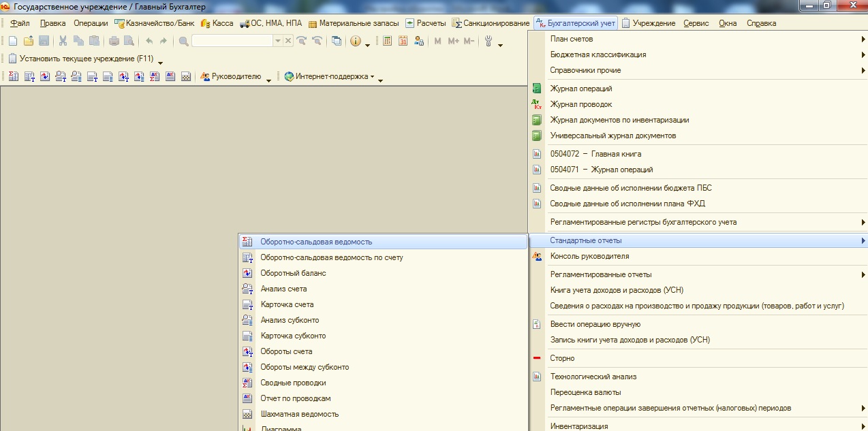Open the calculator toolbar icon

click(388, 41)
